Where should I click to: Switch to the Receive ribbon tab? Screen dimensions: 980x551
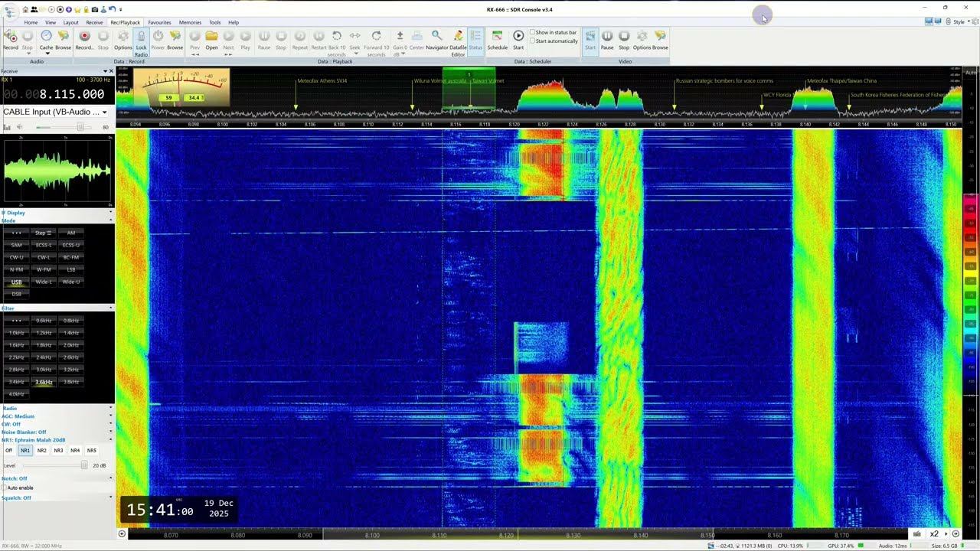(x=94, y=22)
